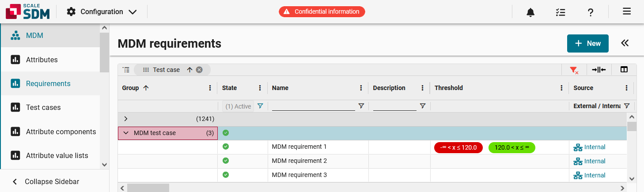Image resolution: width=644 pixels, height=192 pixels.
Task: Expand the unnamed group with 1241 items
Action: pyautogui.click(x=126, y=119)
